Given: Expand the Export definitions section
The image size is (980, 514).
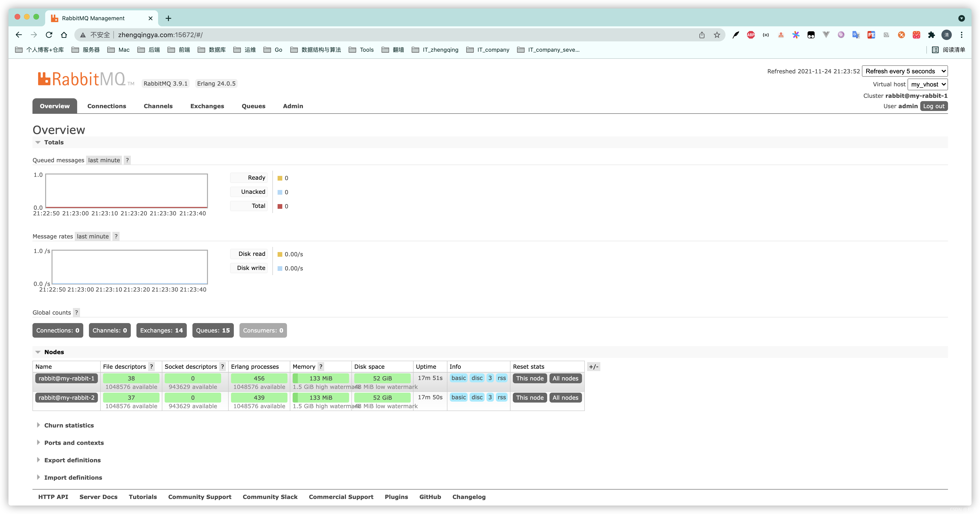Looking at the screenshot, I should [72, 460].
